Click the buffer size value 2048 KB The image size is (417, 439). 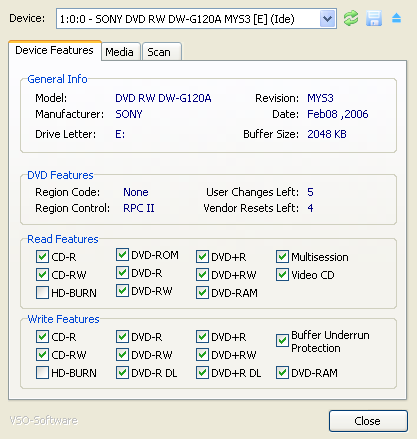point(327,134)
